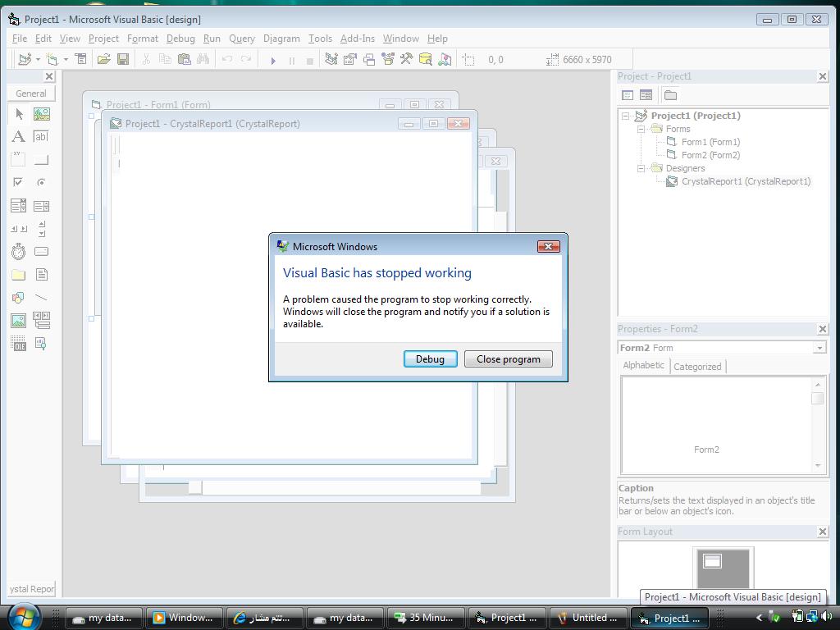Click the Start run toolbar button
Screen dimensions: 840x630
pyautogui.click(x=273, y=61)
